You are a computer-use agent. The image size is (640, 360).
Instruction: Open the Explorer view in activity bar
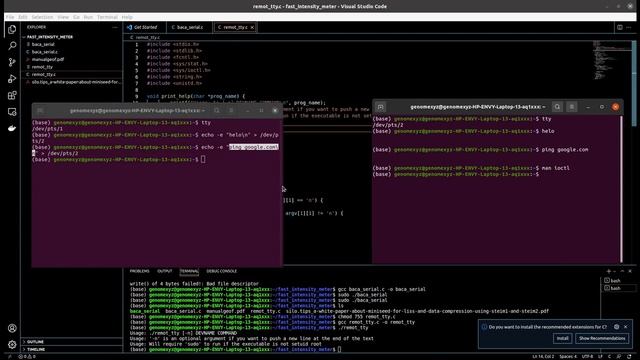pos(12,29)
